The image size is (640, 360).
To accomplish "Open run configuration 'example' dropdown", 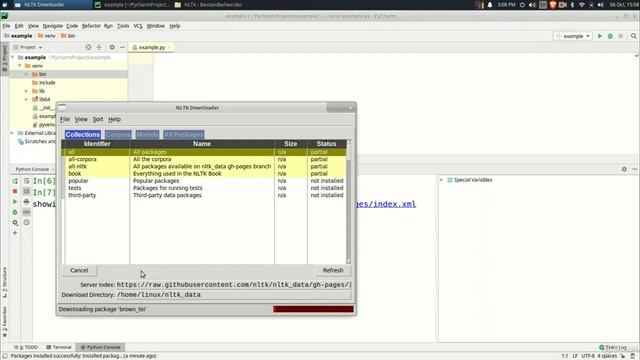I will (573, 36).
